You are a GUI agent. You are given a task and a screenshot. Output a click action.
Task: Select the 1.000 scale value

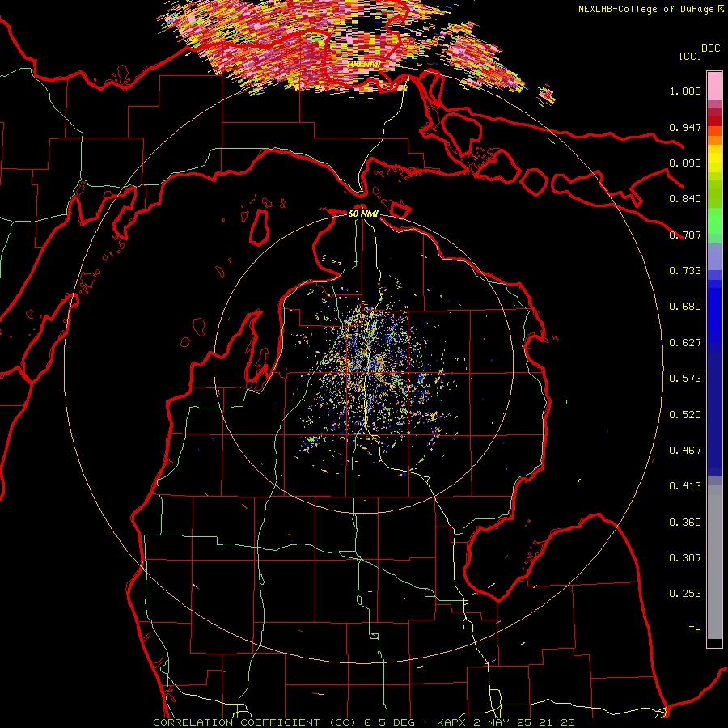pyautogui.click(x=685, y=91)
